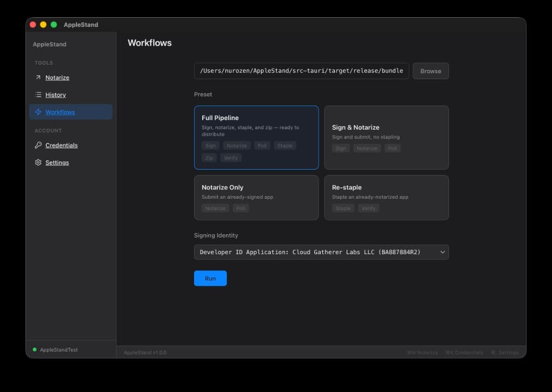Image resolution: width=552 pixels, height=392 pixels.
Task: Open Settings from the sidebar
Action: coord(57,162)
